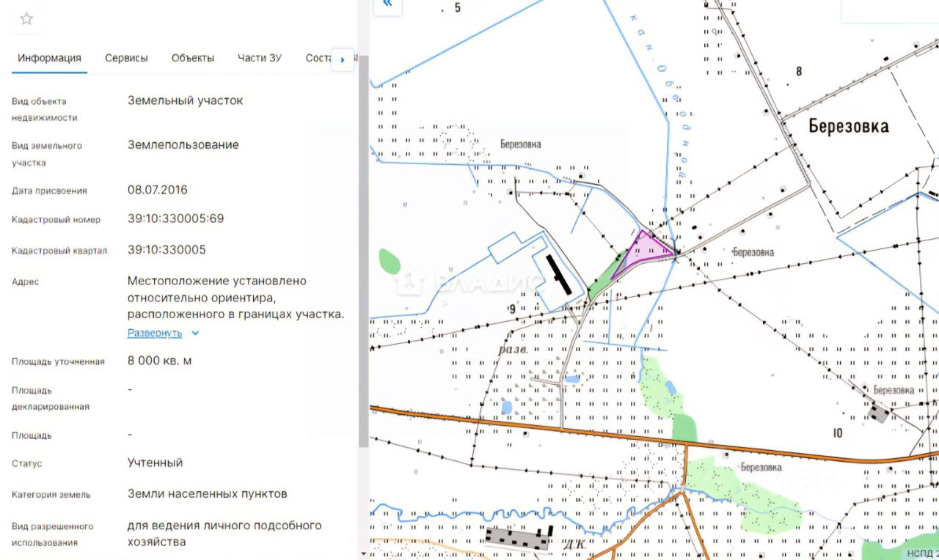Click the chevron next to Развернуть
Screen dimensions: 939x560
point(195,333)
